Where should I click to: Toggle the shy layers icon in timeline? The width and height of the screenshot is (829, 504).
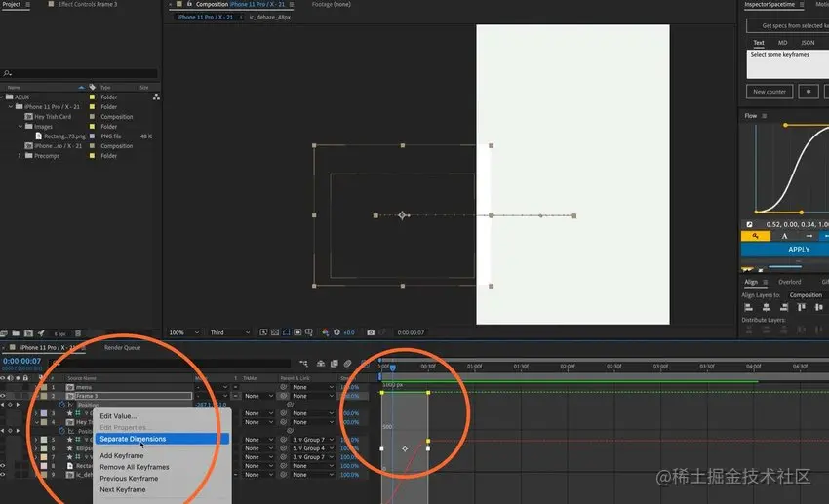(321, 364)
